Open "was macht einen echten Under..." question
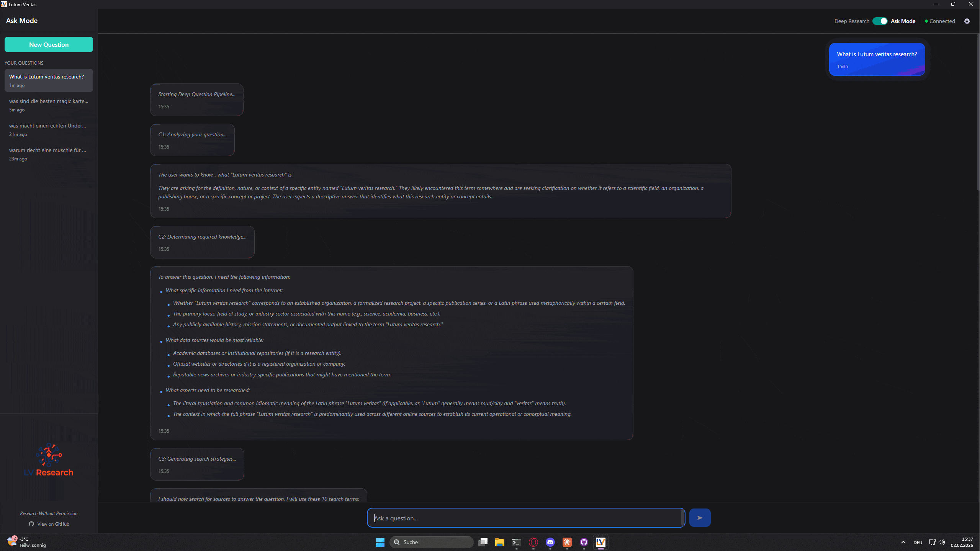Screen dimensions: 980x551 click(x=49, y=129)
